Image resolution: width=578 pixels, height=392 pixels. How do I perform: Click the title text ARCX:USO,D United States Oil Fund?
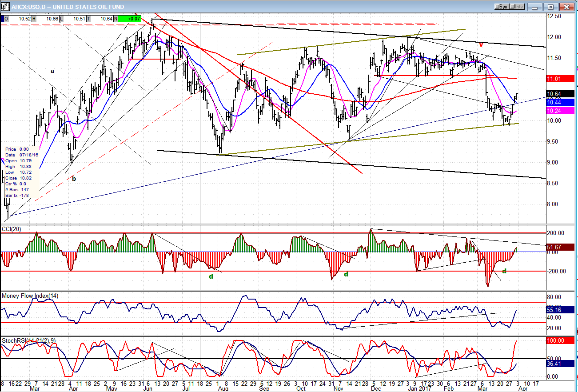pyautogui.click(x=68, y=7)
